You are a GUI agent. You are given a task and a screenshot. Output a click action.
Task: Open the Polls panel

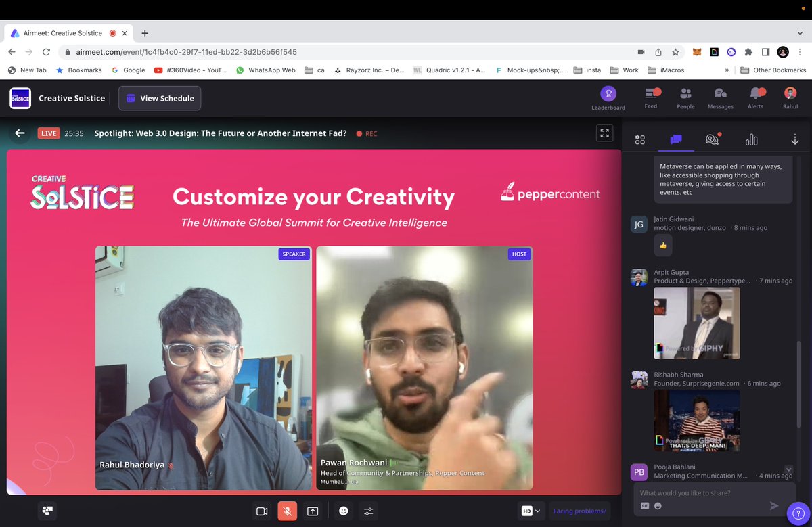(751, 139)
